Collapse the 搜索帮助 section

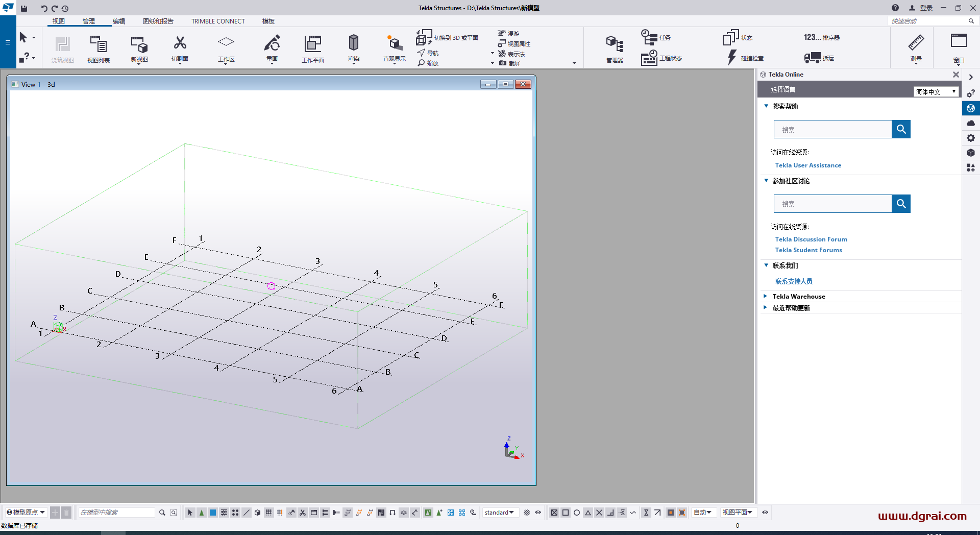click(x=766, y=106)
